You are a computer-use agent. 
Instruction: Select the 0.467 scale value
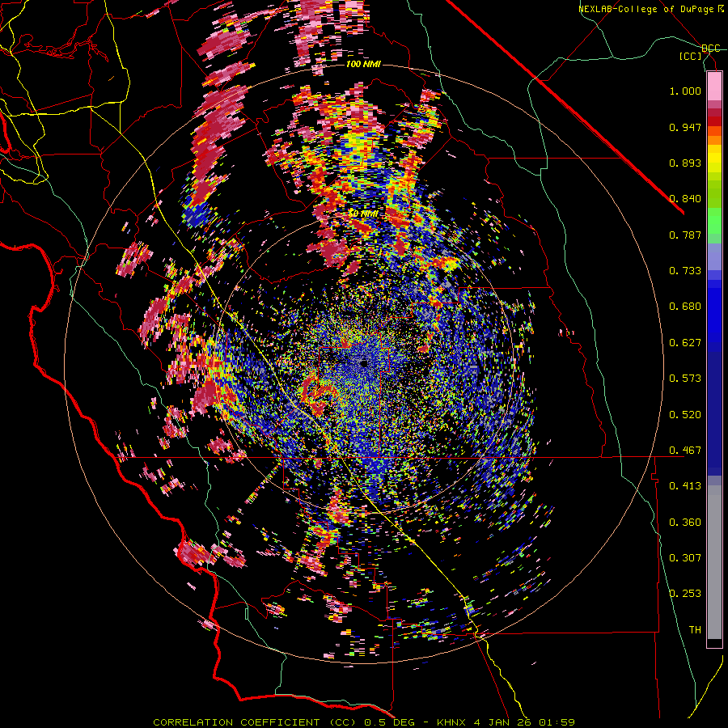[685, 451]
